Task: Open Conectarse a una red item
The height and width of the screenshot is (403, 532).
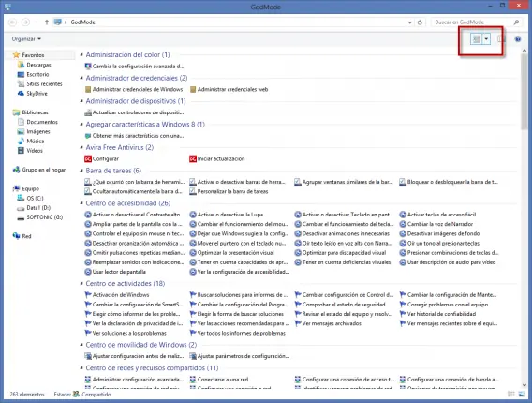Action: pos(219,380)
